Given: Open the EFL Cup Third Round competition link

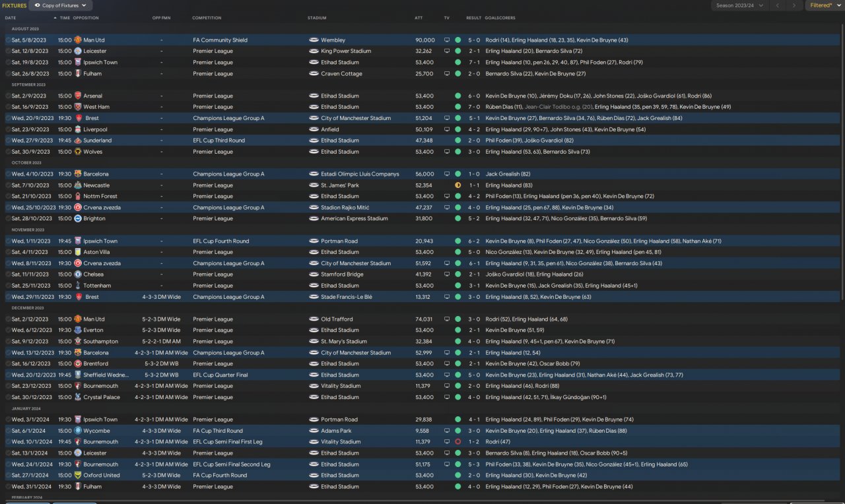Looking at the screenshot, I should (219, 141).
